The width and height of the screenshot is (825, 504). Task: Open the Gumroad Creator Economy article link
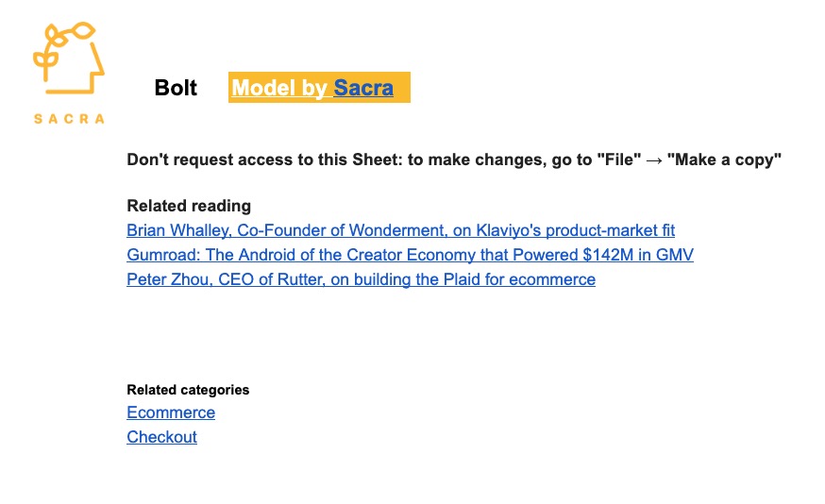click(411, 255)
